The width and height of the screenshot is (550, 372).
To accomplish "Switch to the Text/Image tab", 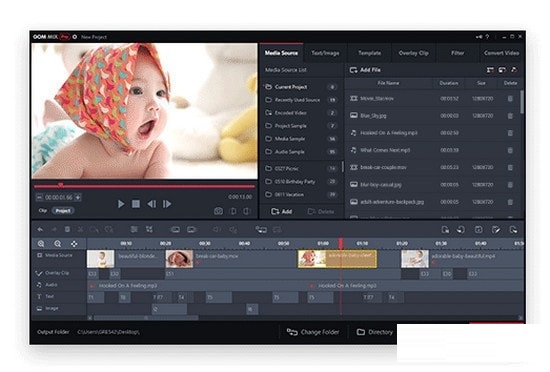I will [x=325, y=53].
